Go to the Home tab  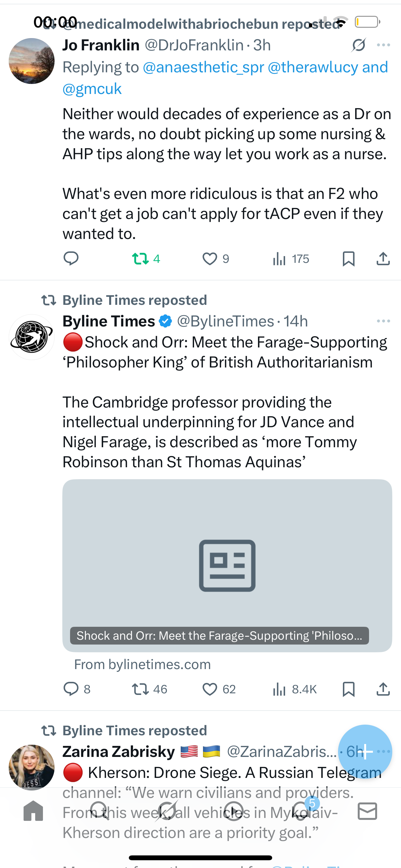33,811
